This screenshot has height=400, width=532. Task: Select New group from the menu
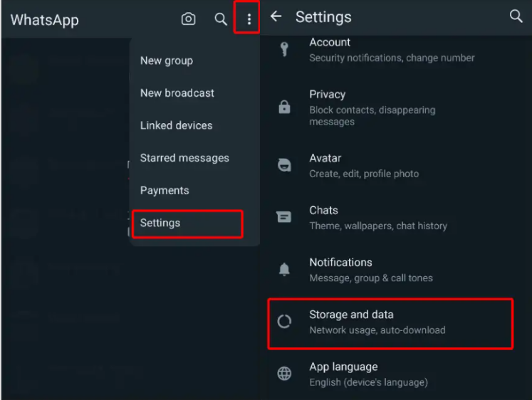coord(167,60)
